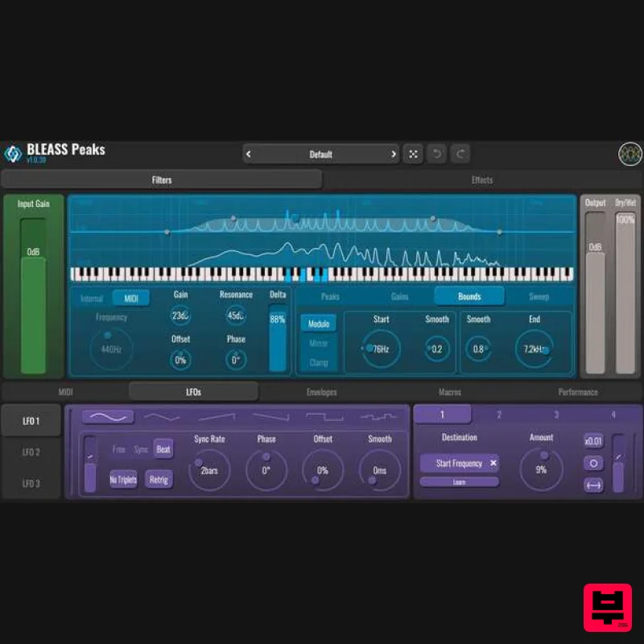Click the 440Hz Frequency knob
The height and width of the screenshot is (644, 644).
click(111, 349)
